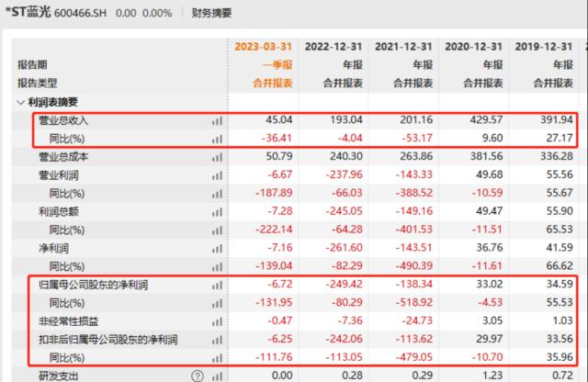
Task: Click chart icon beside 营业总成本
Action: tap(218, 157)
